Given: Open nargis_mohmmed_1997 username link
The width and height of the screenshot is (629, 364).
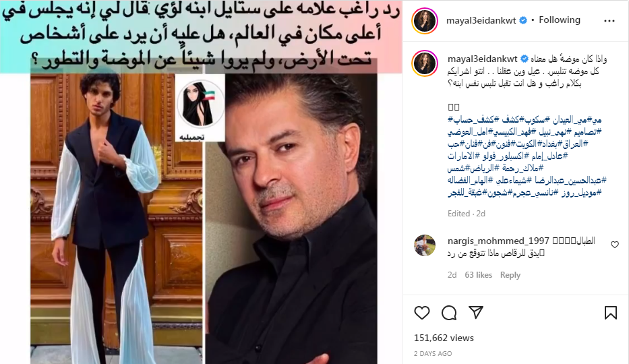Looking at the screenshot, I should click(498, 241).
